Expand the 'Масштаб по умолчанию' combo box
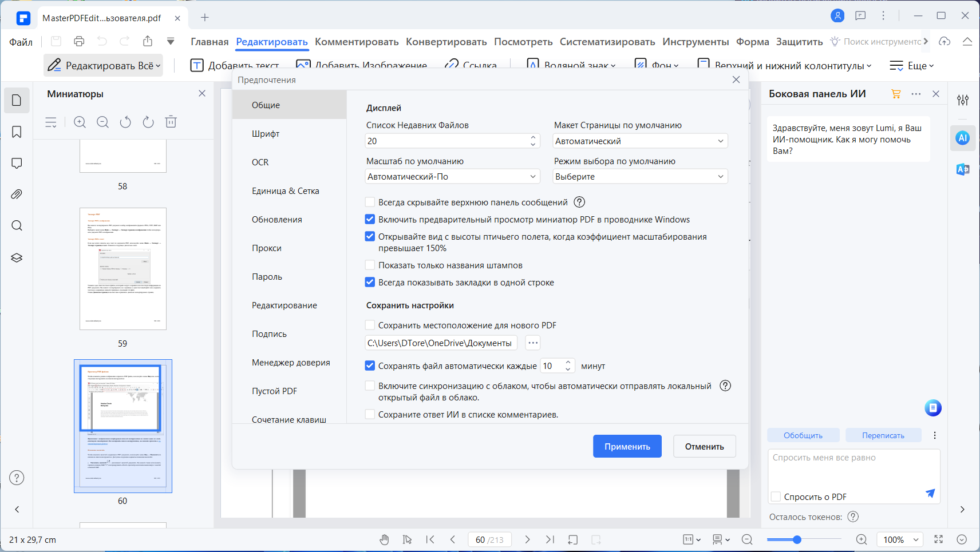980x552 pixels. point(452,176)
